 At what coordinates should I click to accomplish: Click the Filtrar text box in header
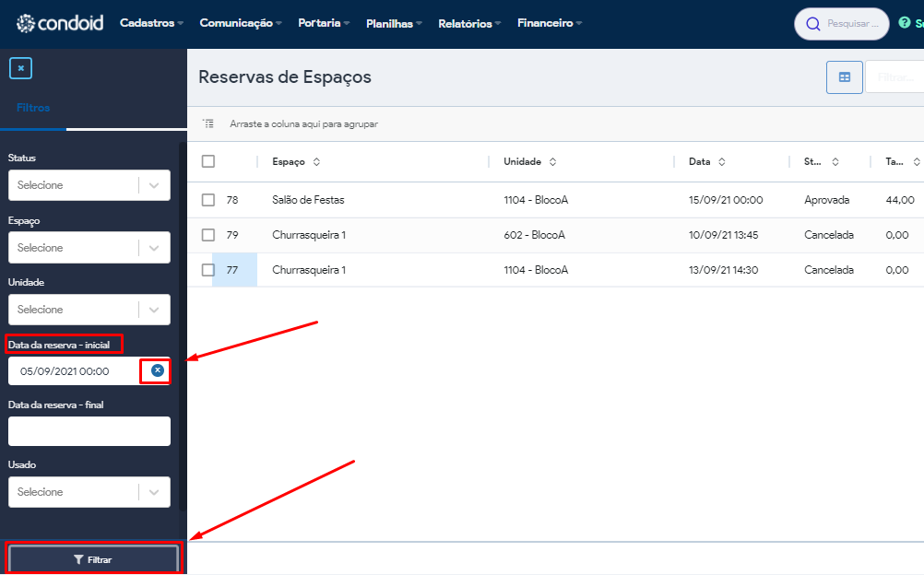coord(894,77)
